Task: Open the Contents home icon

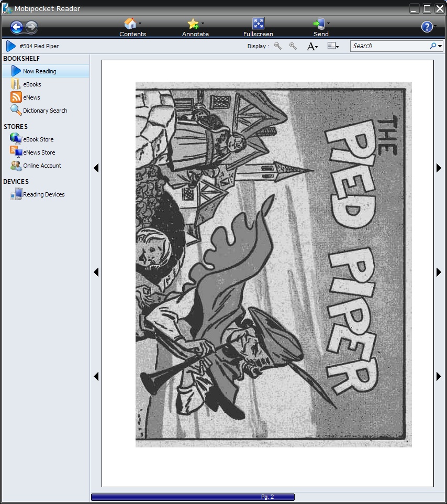Action: [130, 24]
